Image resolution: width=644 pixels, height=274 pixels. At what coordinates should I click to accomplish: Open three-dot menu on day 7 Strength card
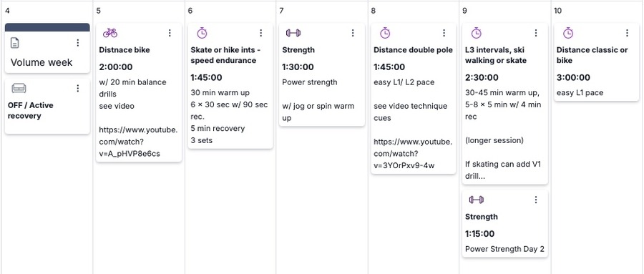coord(353,33)
